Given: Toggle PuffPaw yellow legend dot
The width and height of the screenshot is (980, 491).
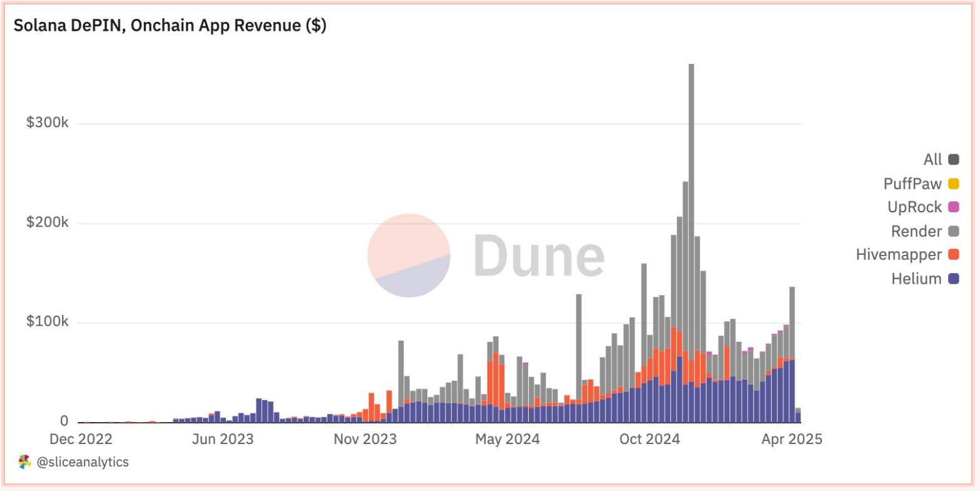Looking at the screenshot, I should coord(954,183).
